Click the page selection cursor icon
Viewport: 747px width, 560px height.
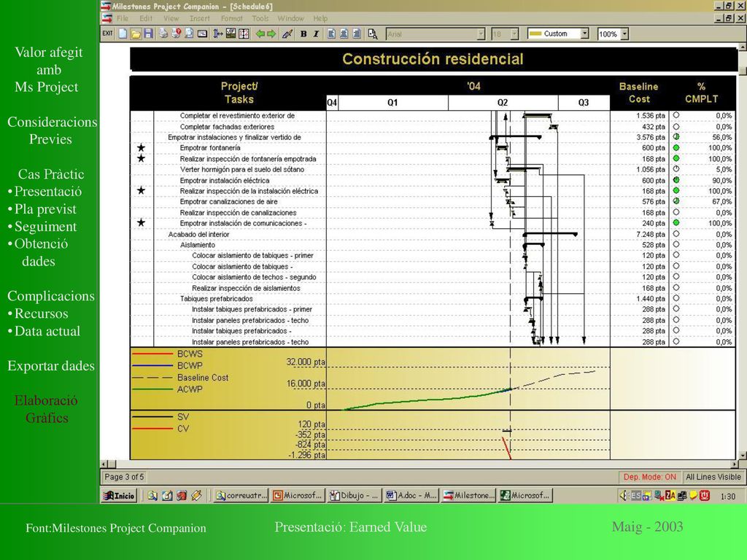[x=373, y=34]
